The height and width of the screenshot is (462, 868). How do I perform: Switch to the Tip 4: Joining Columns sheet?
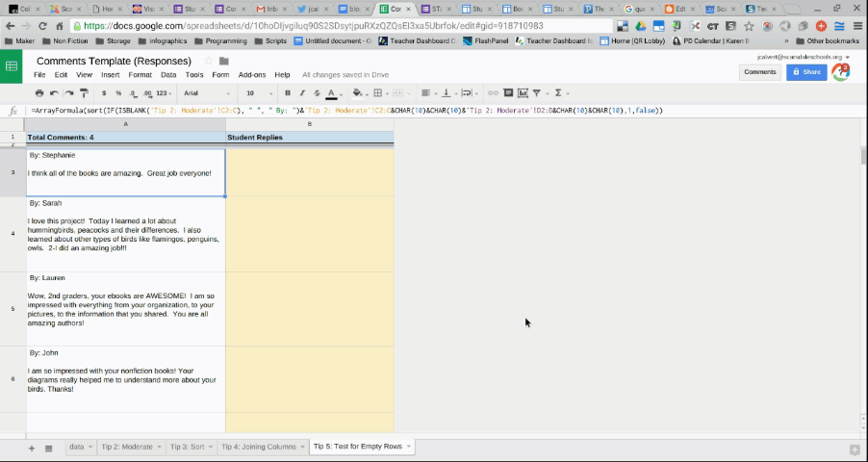click(258, 447)
